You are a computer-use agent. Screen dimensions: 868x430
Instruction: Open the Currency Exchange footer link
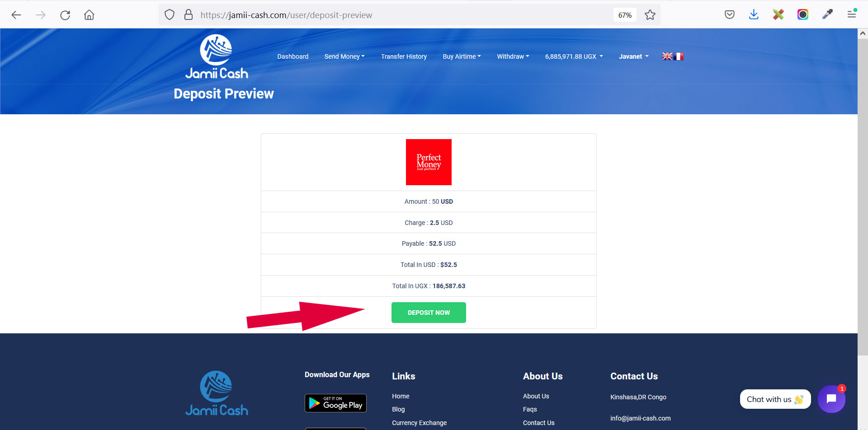coord(419,423)
